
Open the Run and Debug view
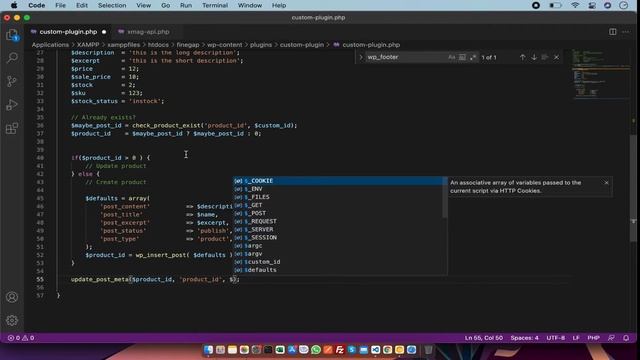[12, 105]
